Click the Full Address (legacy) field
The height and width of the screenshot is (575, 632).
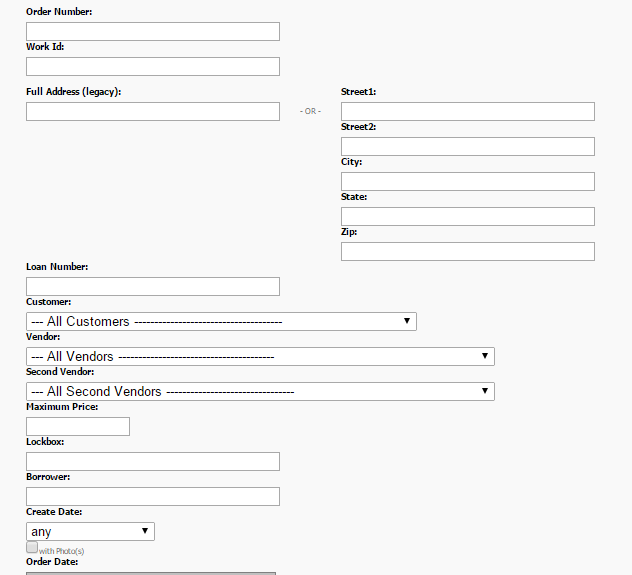tap(153, 111)
